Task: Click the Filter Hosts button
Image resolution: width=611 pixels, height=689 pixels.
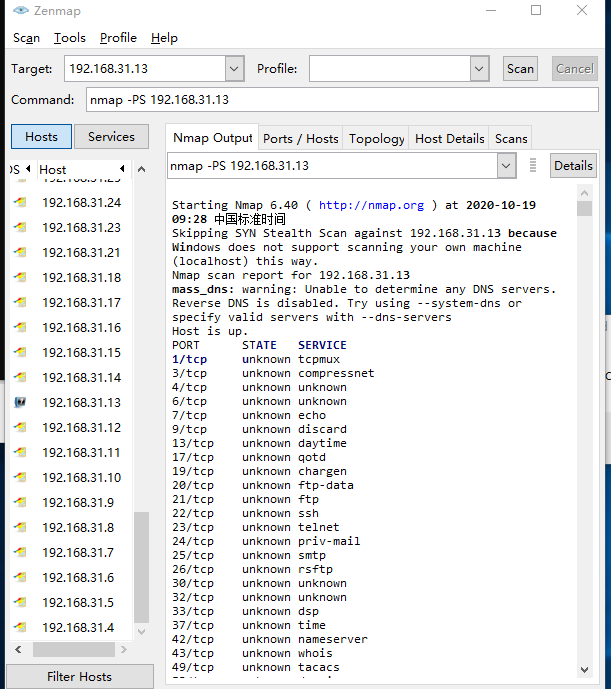Action: pos(80,677)
